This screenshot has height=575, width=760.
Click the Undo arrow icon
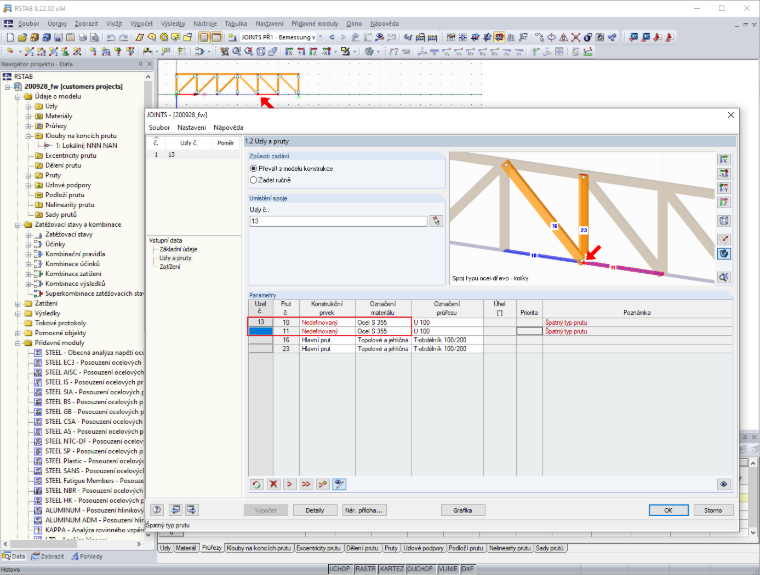pyautogui.click(x=111, y=37)
